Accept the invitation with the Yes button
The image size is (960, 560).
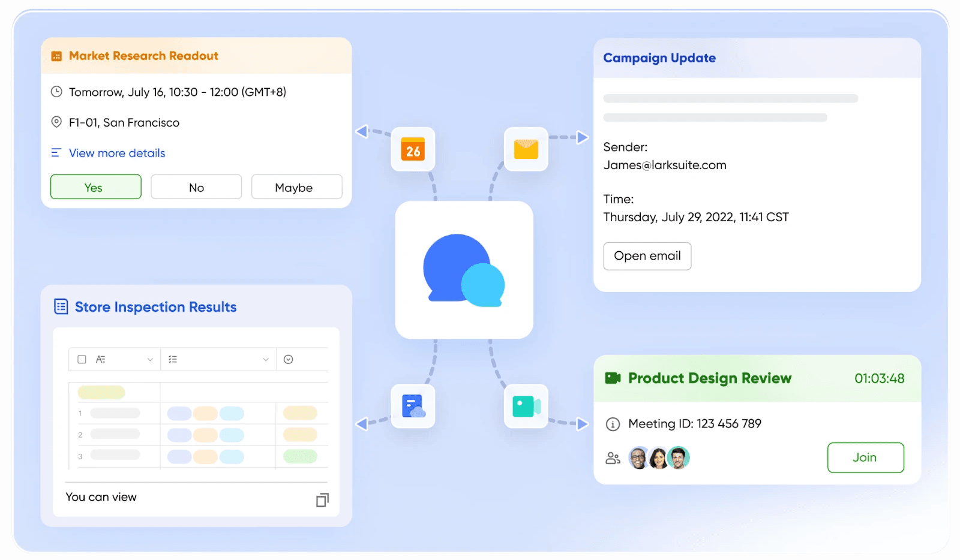(x=96, y=187)
